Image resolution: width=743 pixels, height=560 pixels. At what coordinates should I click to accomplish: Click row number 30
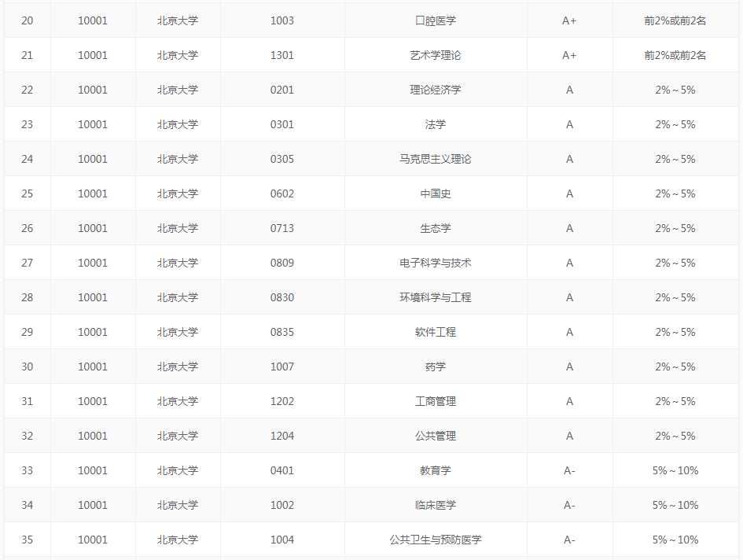(27, 367)
